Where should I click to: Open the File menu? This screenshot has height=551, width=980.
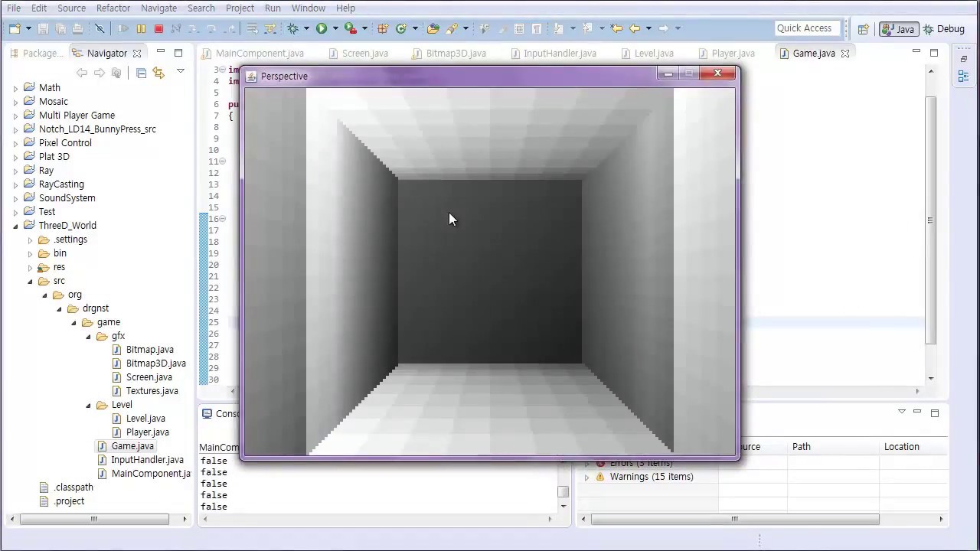coord(14,8)
